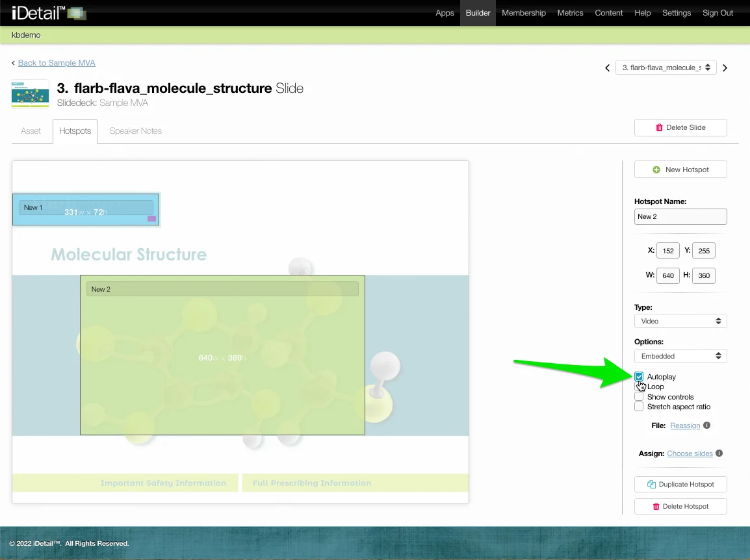Open the Help menu
Image resolution: width=750 pixels, height=560 pixels.
pyautogui.click(x=642, y=13)
